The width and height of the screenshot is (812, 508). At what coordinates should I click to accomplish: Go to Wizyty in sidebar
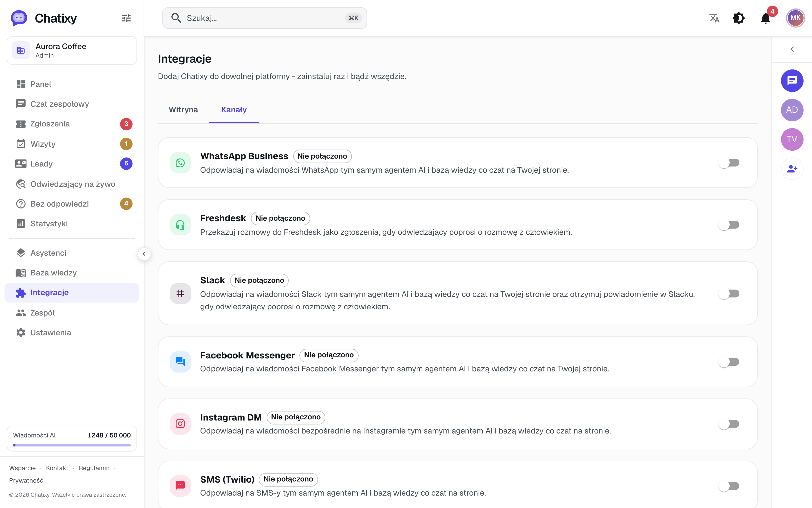click(72, 144)
